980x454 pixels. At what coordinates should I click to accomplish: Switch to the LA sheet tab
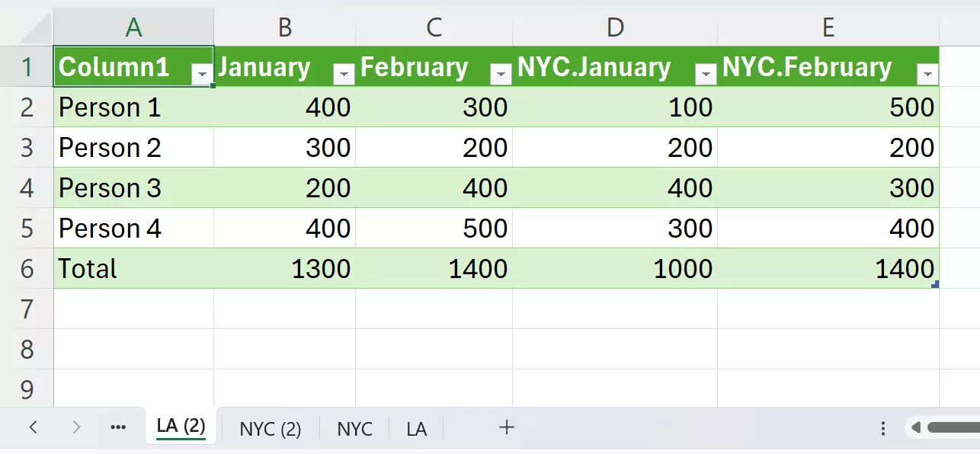tap(416, 429)
